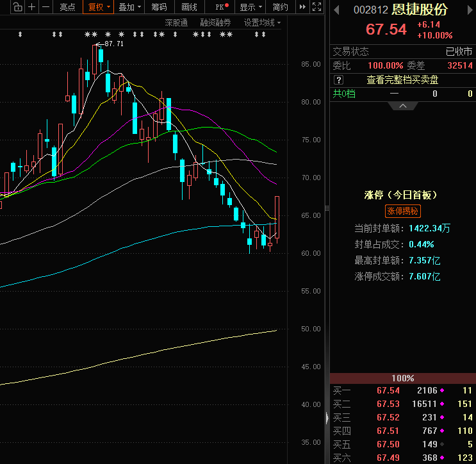Click the 融资融券 margin trading tag
Viewport: 476px width, 464px height.
(215, 23)
